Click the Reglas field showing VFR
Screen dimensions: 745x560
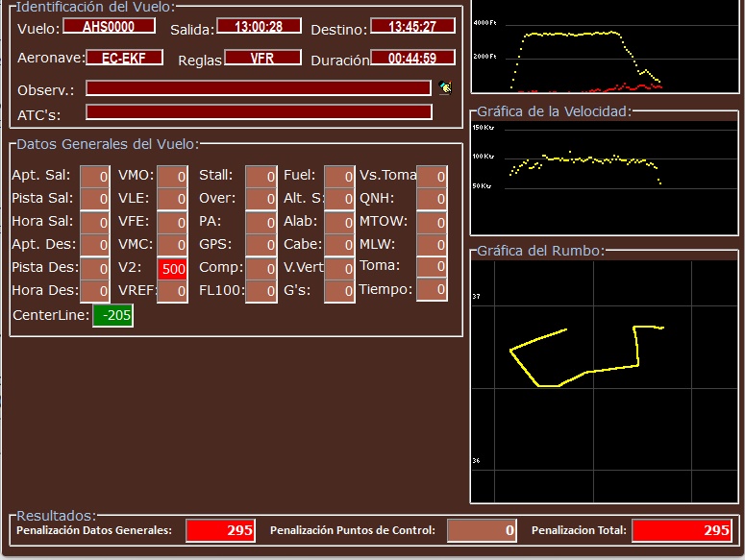tap(261, 58)
